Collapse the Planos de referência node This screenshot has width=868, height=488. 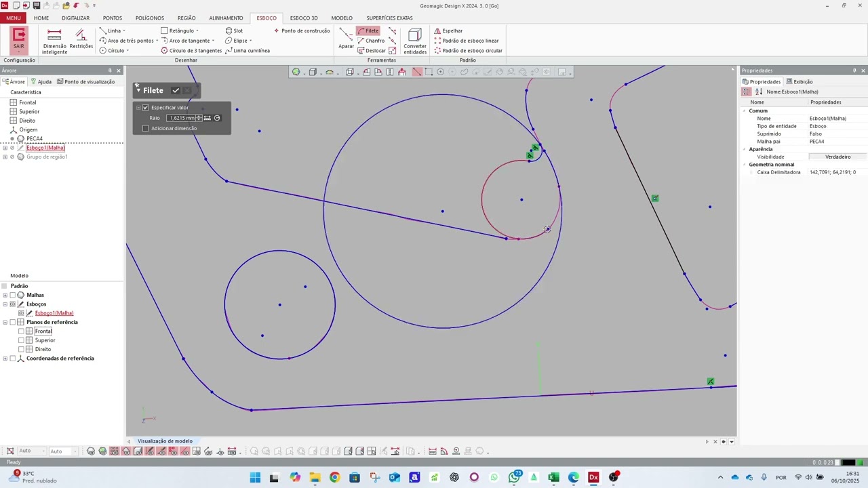5,323
